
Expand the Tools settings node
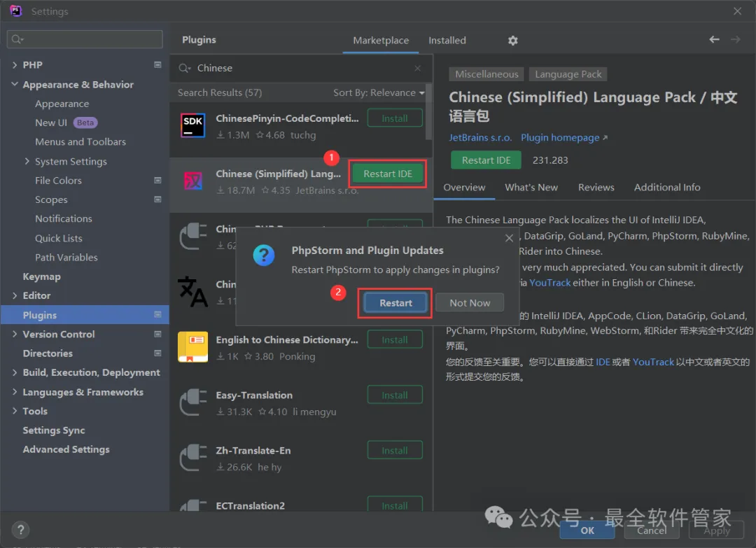(x=15, y=411)
